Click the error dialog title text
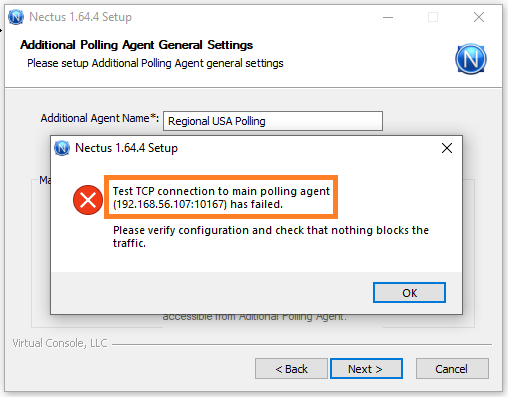This screenshot has height=402, width=510. click(x=126, y=148)
